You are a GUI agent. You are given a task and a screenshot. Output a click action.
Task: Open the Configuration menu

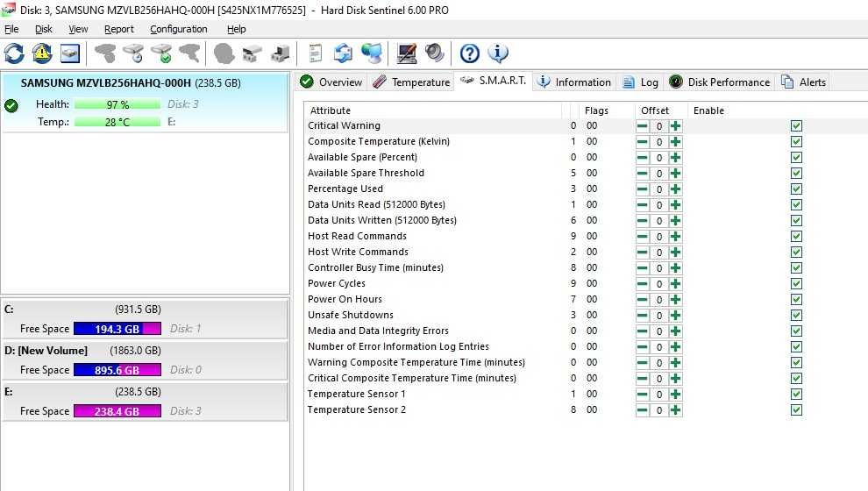(178, 29)
